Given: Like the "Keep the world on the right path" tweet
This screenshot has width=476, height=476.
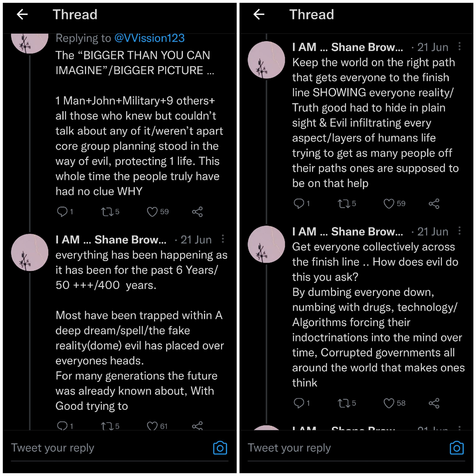Looking at the screenshot, I should point(389,204).
